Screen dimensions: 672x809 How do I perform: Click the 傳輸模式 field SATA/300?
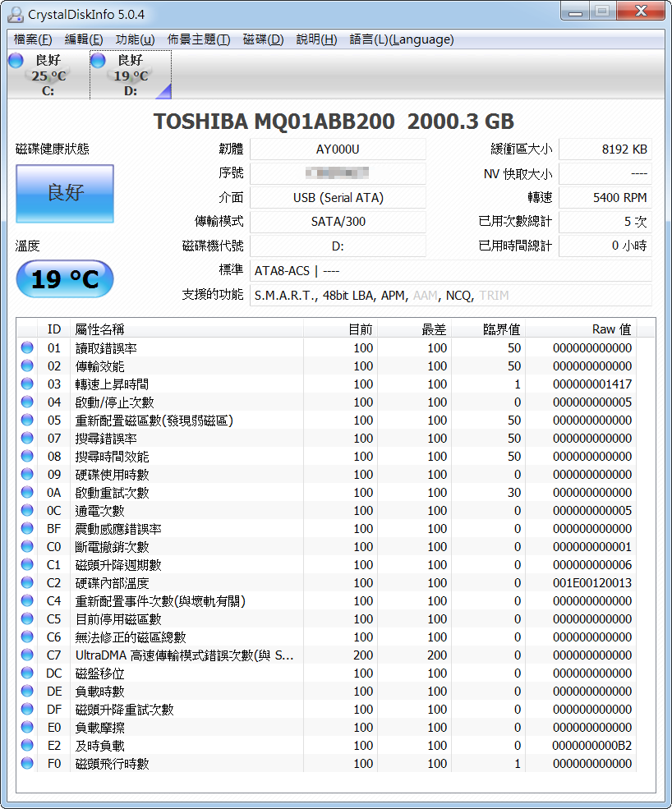(x=338, y=222)
